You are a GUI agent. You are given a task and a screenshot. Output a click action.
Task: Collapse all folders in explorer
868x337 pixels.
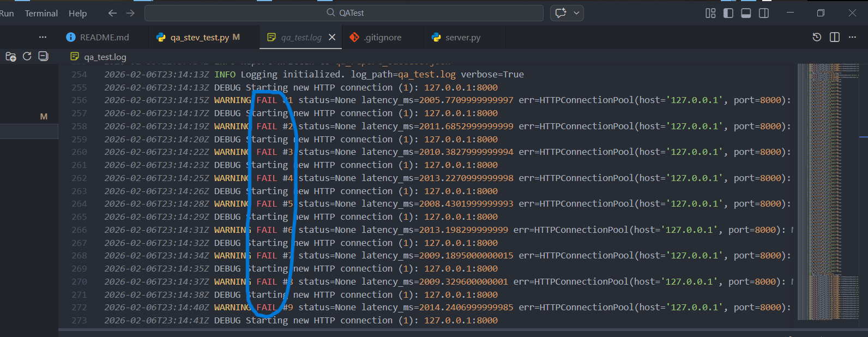coord(43,56)
